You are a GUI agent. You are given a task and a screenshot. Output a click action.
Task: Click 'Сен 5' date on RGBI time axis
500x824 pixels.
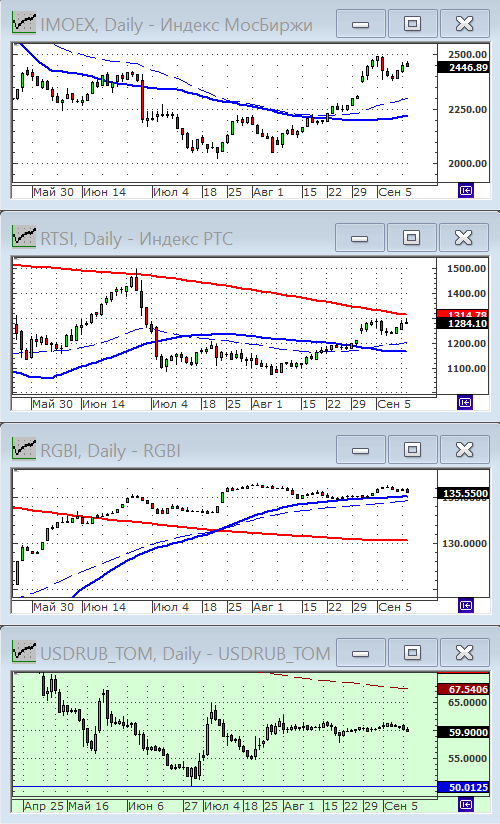coord(395,607)
